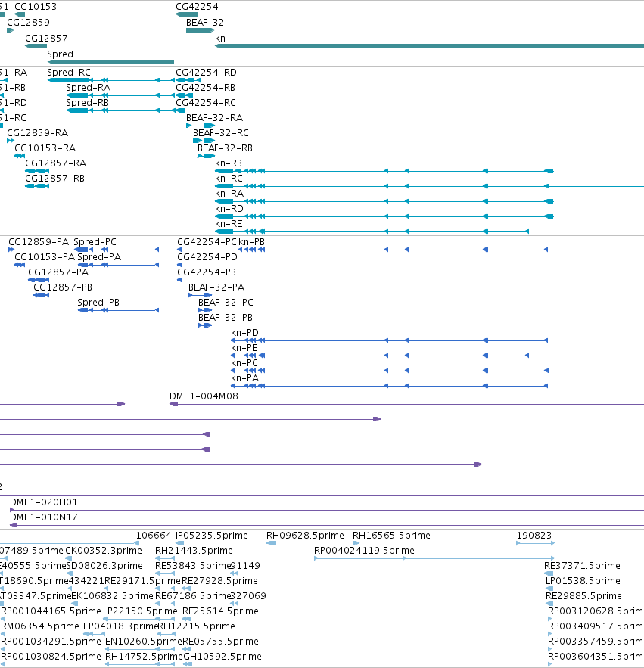Click protein BEAF-32-PB label
Viewport: 644px width, 668px height.
(x=226, y=318)
